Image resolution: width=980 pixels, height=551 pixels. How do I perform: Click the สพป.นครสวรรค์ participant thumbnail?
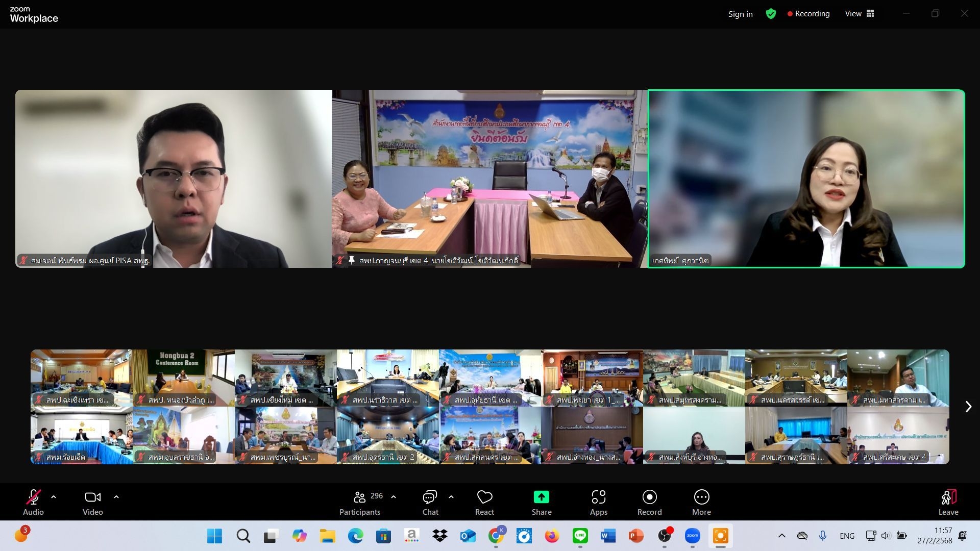tap(796, 378)
